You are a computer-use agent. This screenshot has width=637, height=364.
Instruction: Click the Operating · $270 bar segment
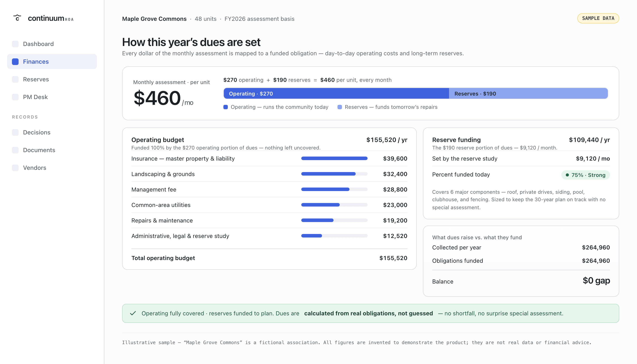click(x=336, y=94)
